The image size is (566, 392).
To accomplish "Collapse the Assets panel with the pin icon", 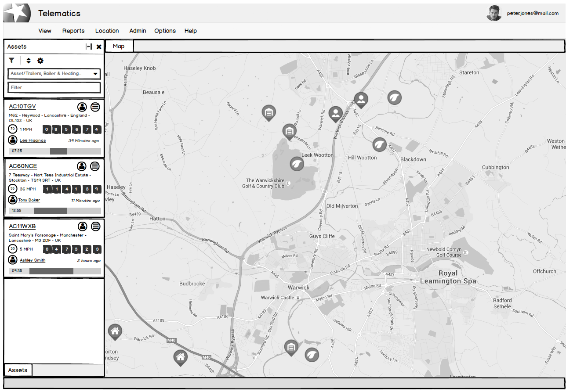I will pyautogui.click(x=89, y=47).
